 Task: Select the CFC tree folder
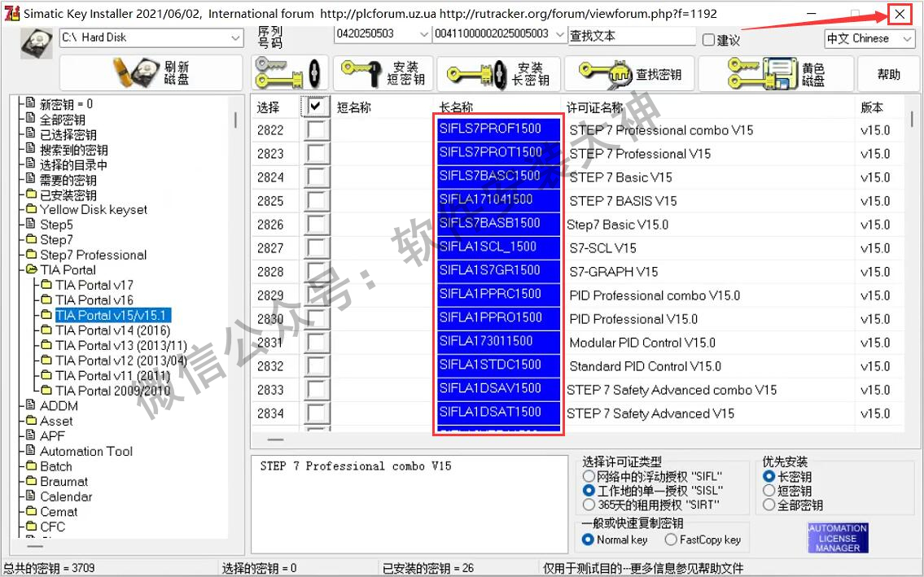pyautogui.click(x=52, y=527)
